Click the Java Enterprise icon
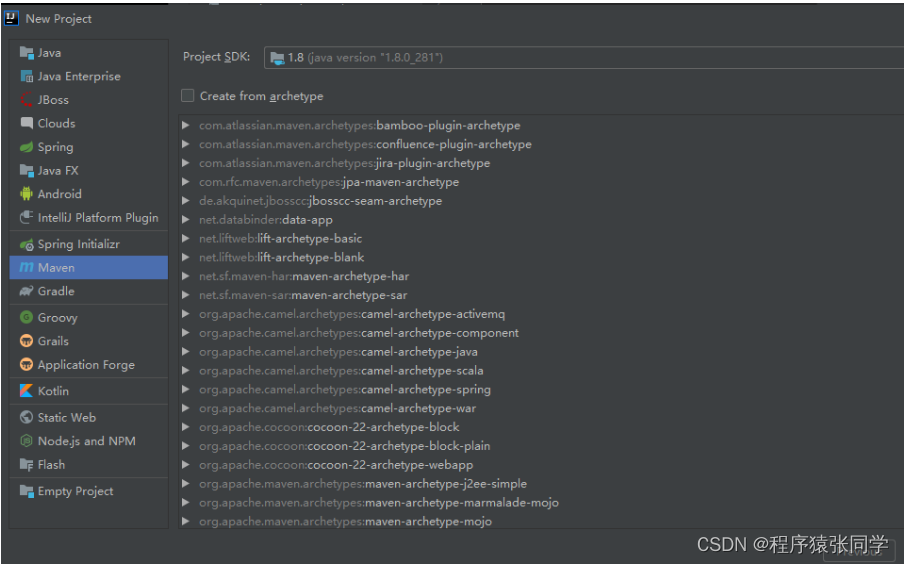This screenshot has width=904, height=564. pyautogui.click(x=27, y=76)
